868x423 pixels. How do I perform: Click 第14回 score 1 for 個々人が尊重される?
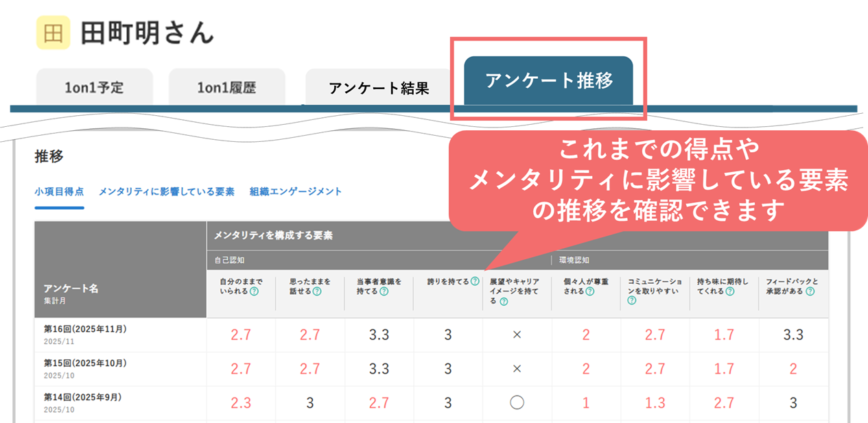(x=586, y=403)
